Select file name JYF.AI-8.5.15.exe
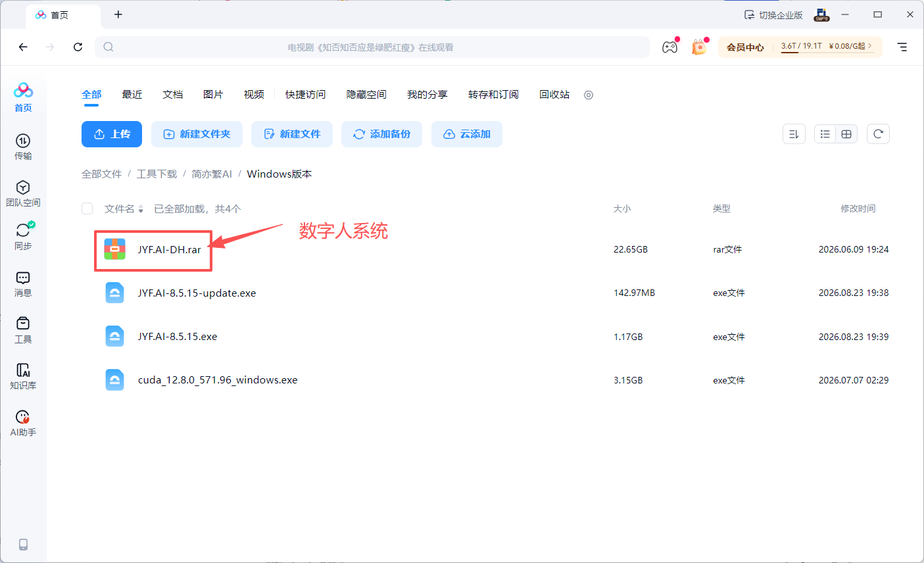 [x=178, y=336]
